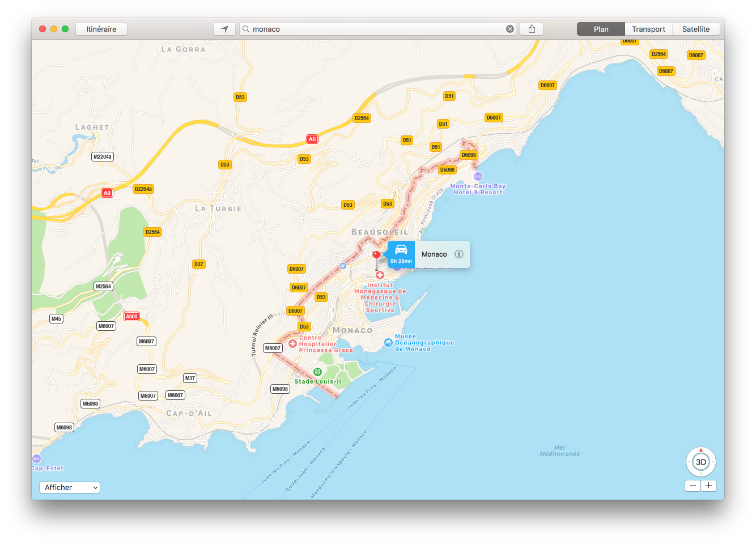Click the Monte-Carlo Bay Hotel & Resort label
The height and width of the screenshot is (545, 756).
coord(478,189)
